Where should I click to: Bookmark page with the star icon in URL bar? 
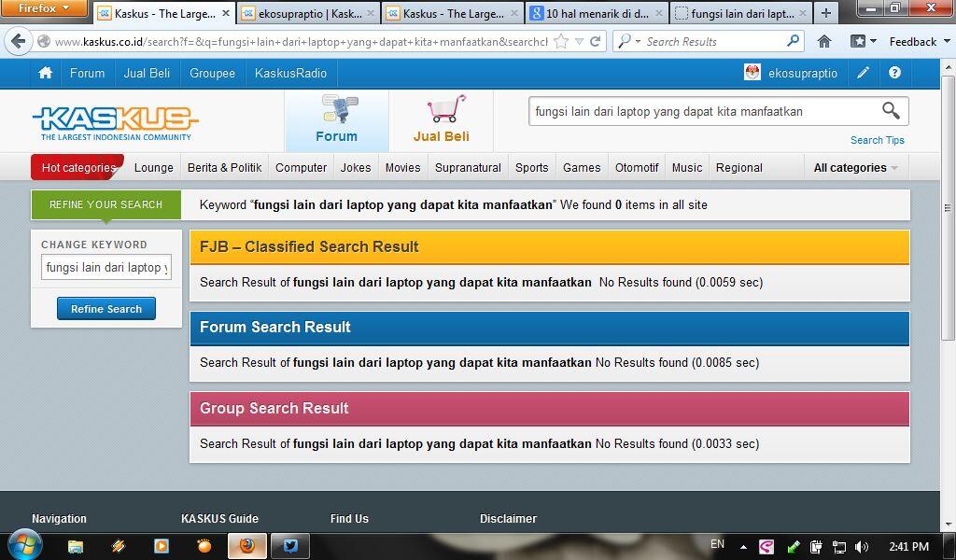tap(561, 41)
